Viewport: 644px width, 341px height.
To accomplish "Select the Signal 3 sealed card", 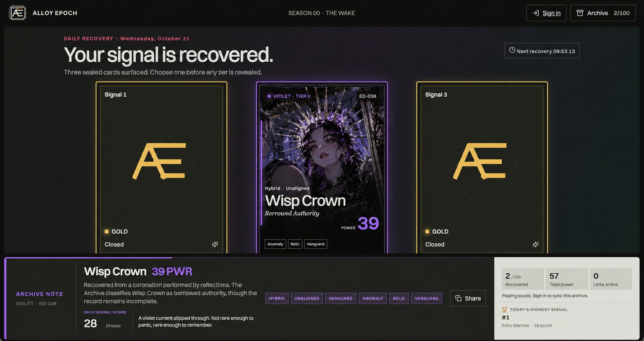I will (x=482, y=167).
